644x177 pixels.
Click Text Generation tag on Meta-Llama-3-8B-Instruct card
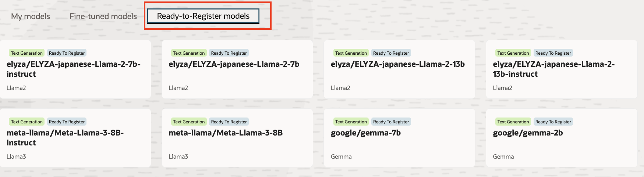coord(27,122)
